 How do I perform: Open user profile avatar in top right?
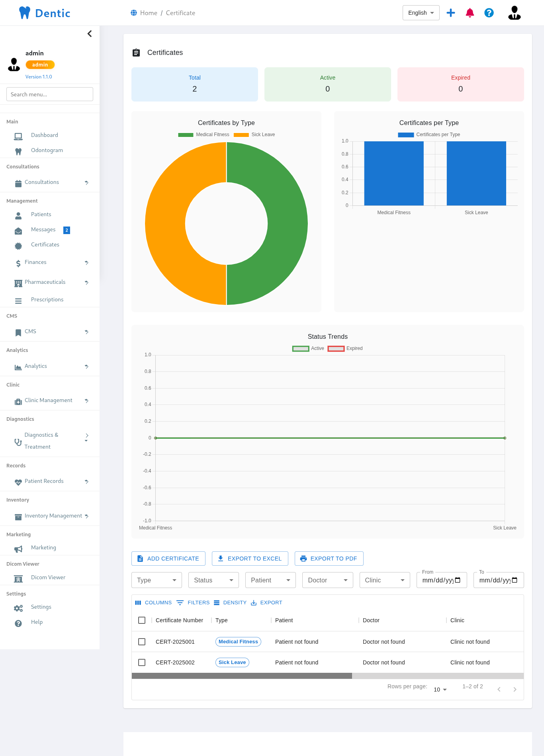[514, 13]
